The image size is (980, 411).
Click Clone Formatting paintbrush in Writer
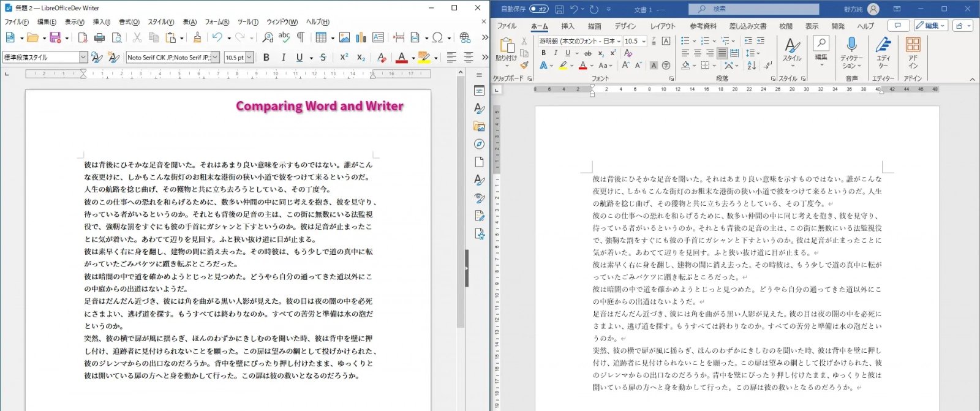197,38
